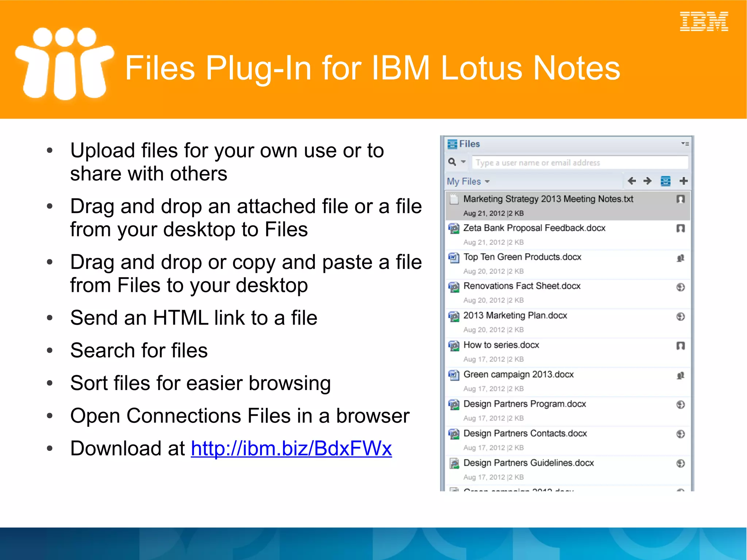Click shared people icon on Top Ten Green row
This screenshot has height=560, width=747.
tap(681, 258)
